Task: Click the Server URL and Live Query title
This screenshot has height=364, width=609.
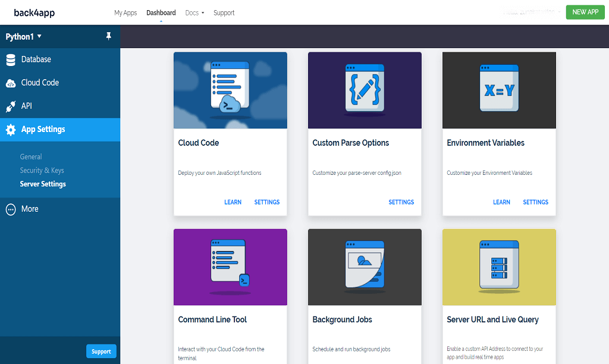Action: (492, 319)
